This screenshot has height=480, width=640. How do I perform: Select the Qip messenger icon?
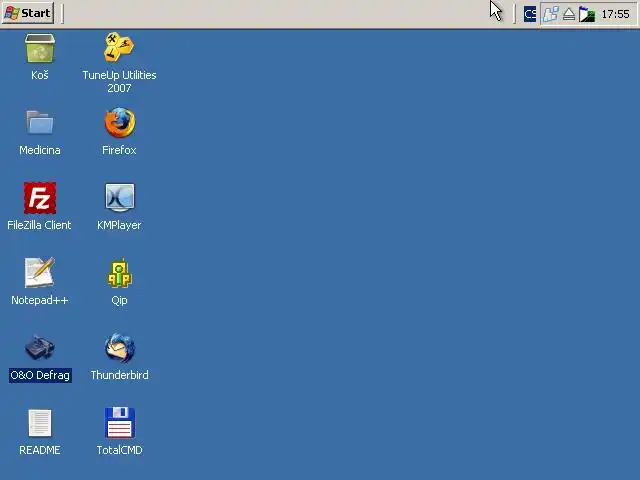119,273
